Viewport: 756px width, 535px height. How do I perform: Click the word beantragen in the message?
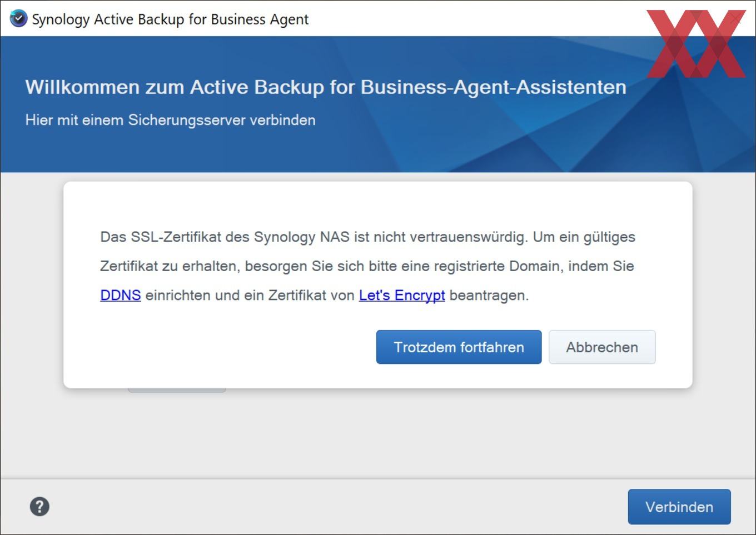(489, 295)
